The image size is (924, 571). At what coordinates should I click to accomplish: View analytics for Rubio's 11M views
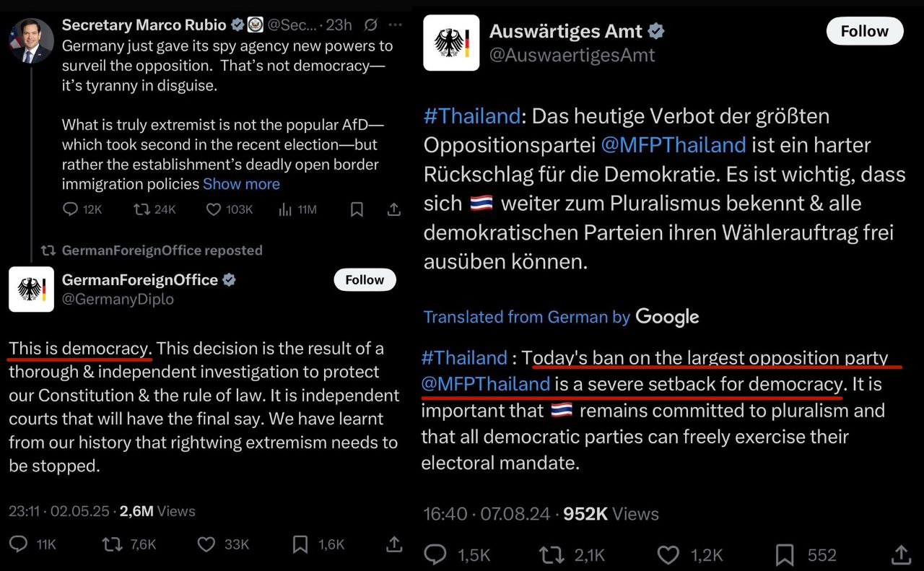[284, 209]
